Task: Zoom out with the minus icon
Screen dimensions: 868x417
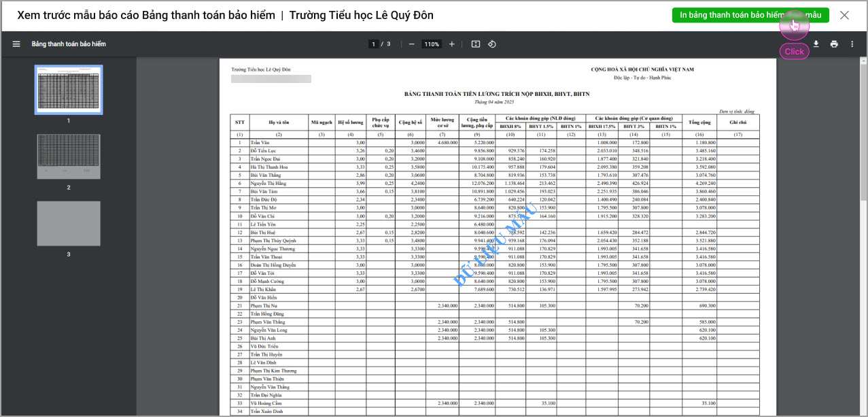Action: pyautogui.click(x=411, y=44)
